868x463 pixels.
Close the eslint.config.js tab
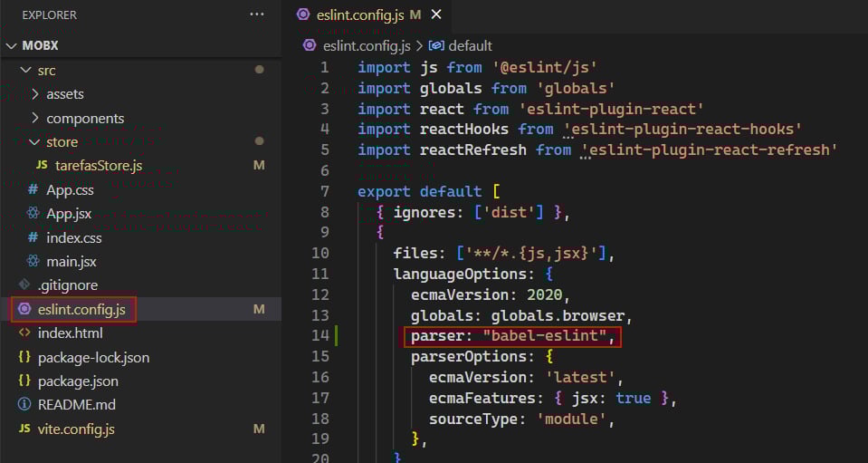436,15
